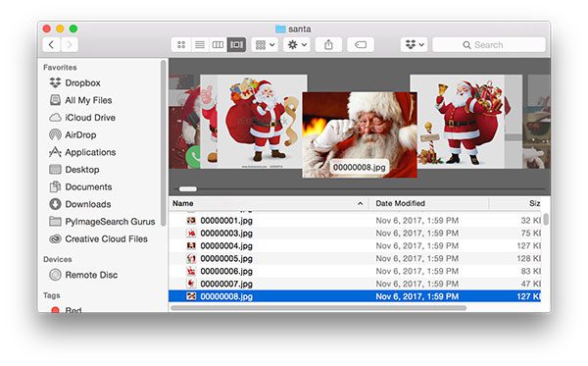Click the icon of 00000003.jpg
Viewport: 588px width, 366px height.
tap(191, 234)
